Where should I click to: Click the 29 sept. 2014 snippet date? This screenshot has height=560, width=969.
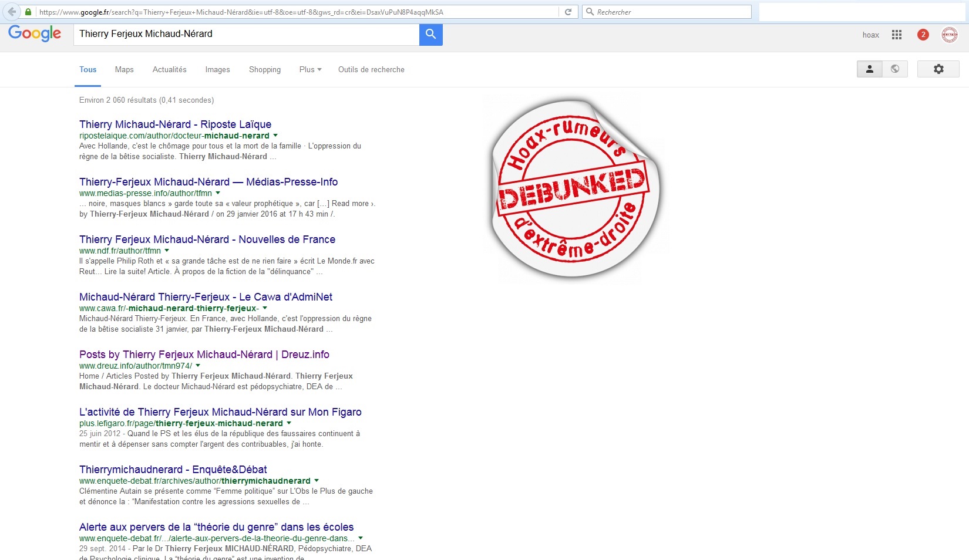click(102, 549)
